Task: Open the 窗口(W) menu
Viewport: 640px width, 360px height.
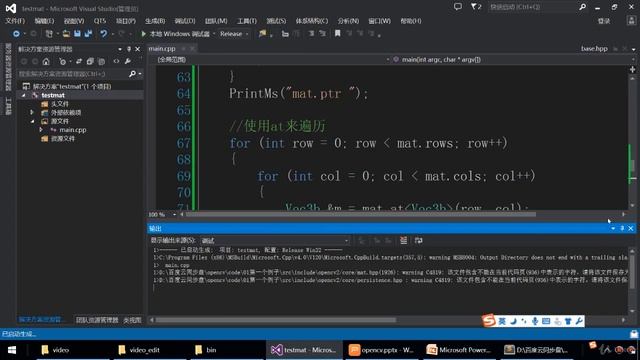Action: 379,21
